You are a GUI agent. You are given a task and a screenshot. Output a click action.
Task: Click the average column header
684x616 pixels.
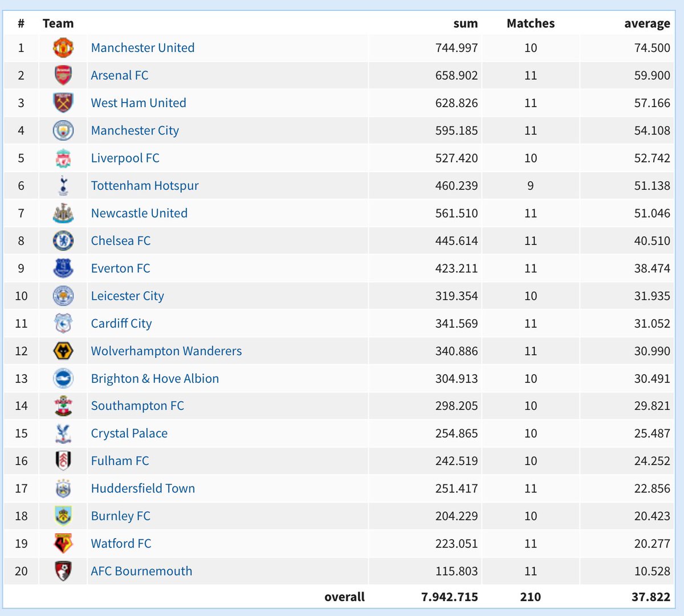click(647, 23)
